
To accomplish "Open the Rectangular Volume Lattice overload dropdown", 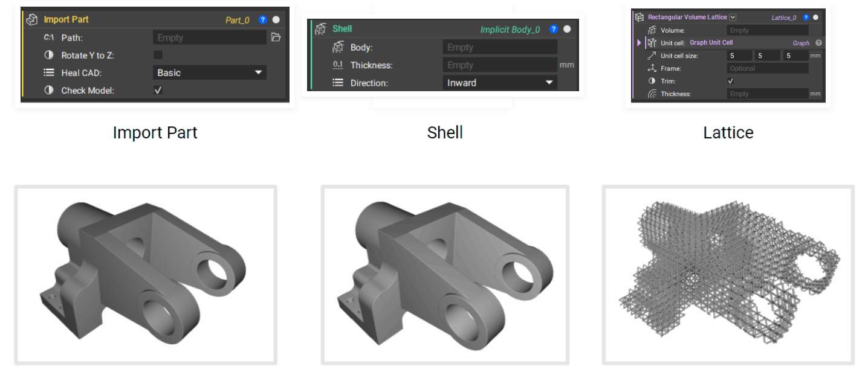I will [733, 18].
